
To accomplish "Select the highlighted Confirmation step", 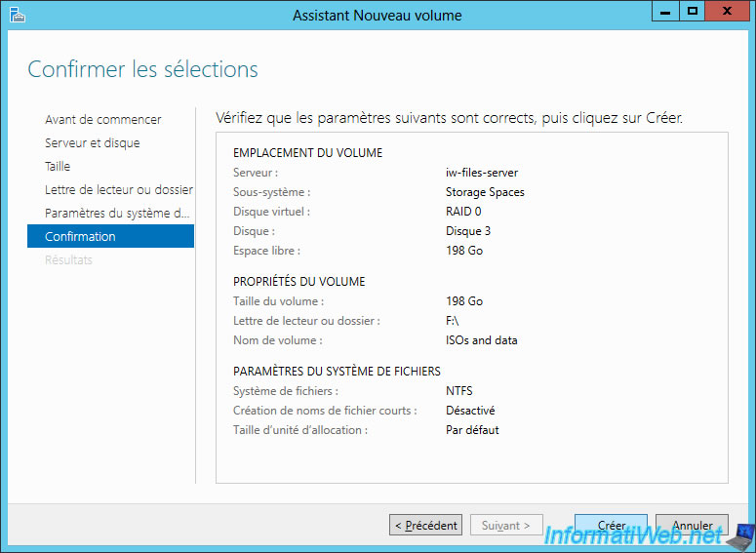I will [110, 236].
